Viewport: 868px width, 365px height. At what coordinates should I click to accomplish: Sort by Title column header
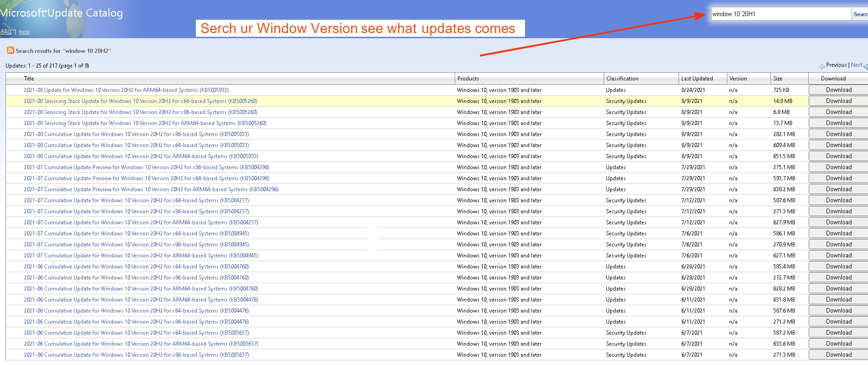click(x=29, y=79)
